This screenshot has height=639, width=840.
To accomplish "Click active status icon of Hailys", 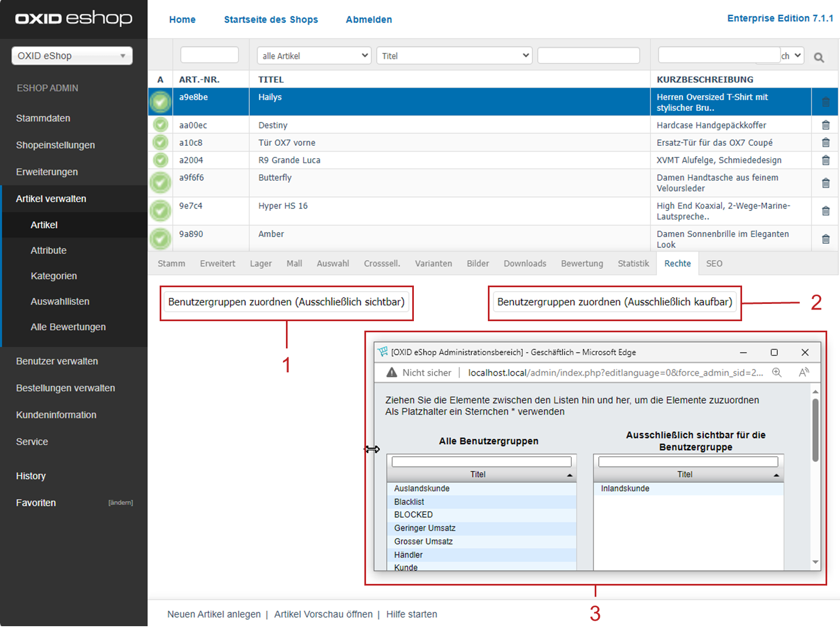I will [160, 102].
